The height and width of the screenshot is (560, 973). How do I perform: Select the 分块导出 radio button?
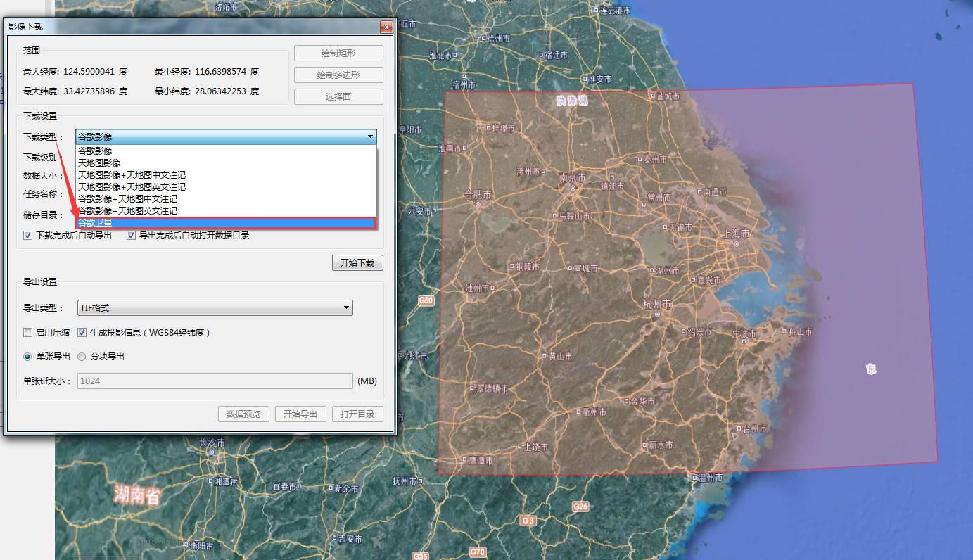(82, 357)
